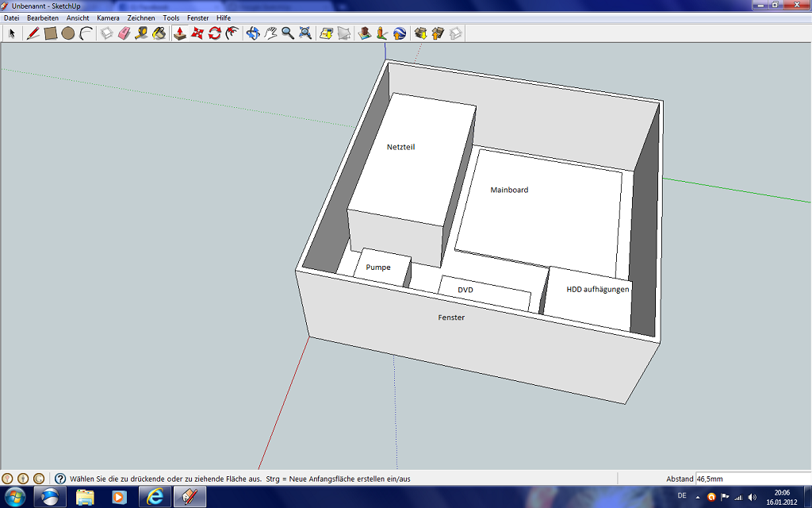
Task: Pick the Circle drawing tool
Action: point(67,33)
